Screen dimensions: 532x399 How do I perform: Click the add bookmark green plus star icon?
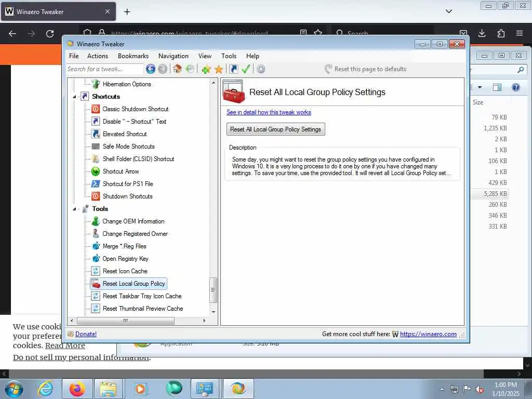[206, 69]
